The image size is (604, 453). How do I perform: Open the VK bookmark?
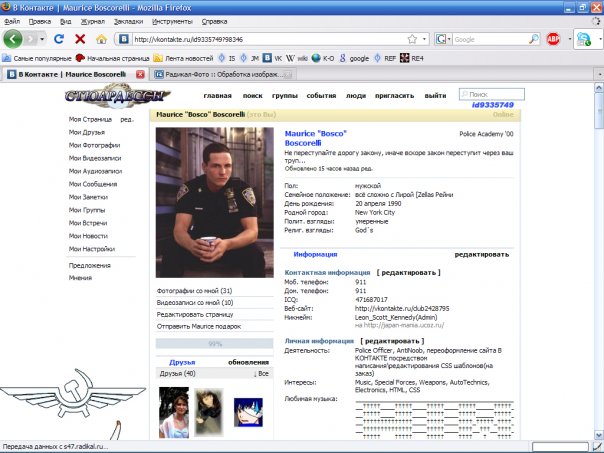(272, 58)
